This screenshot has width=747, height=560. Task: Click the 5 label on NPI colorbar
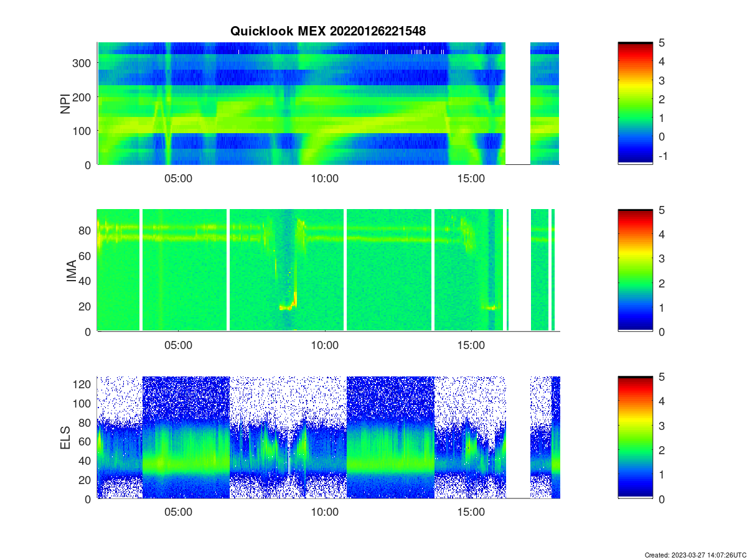(662, 42)
